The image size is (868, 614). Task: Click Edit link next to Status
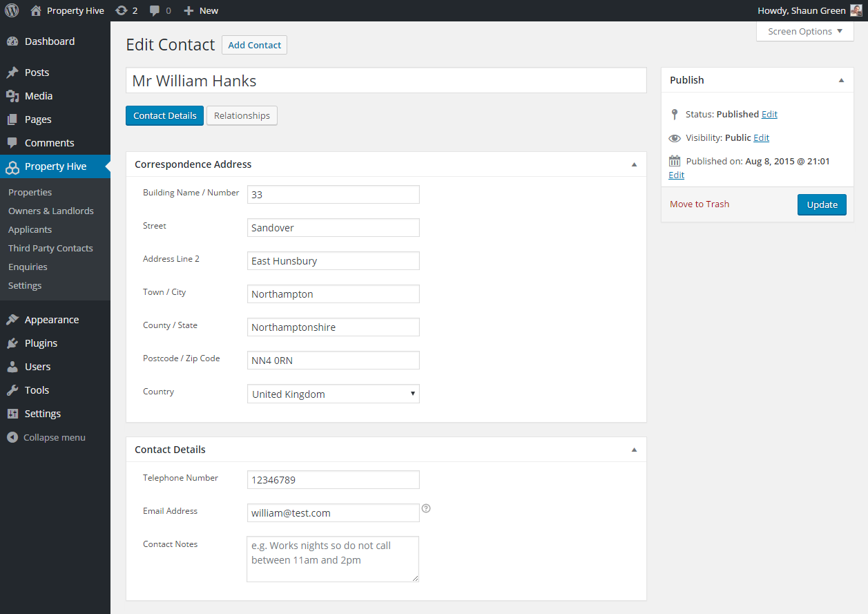pyautogui.click(x=769, y=114)
